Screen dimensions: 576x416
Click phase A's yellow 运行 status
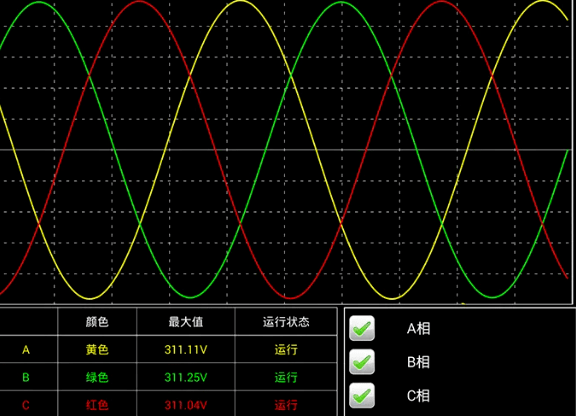click(286, 349)
